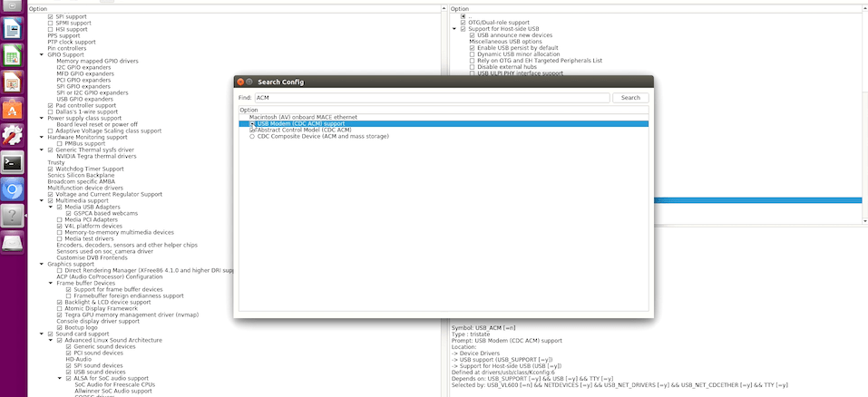Toggle SPI support checkbox
The width and height of the screenshot is (868, 397).
coord(51,16)
